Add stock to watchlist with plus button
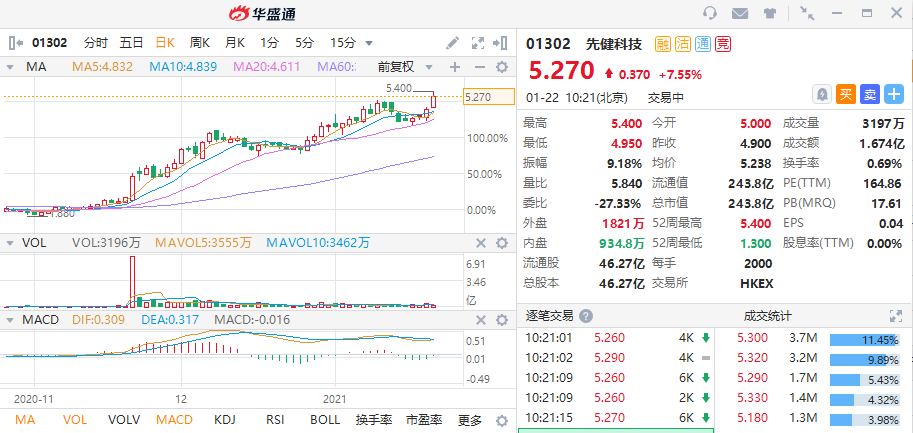This screenshot has height=433, width=913. [893, 94]
